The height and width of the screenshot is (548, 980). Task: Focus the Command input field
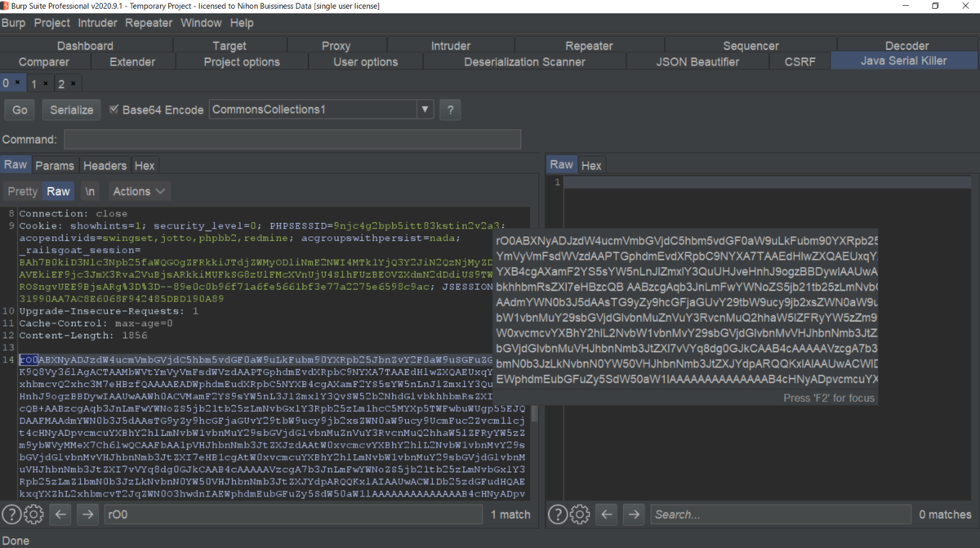[292, 139]
